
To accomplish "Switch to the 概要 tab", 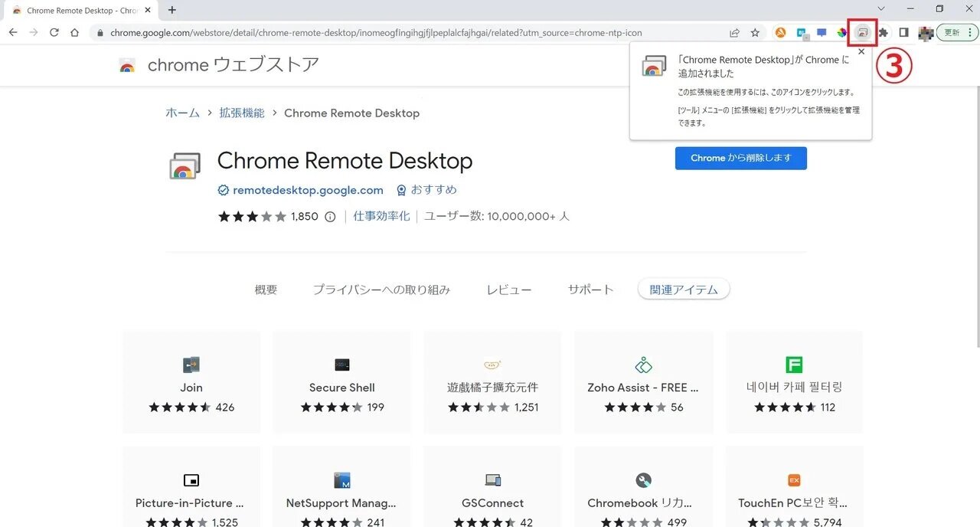I will [x=266, y=290].
